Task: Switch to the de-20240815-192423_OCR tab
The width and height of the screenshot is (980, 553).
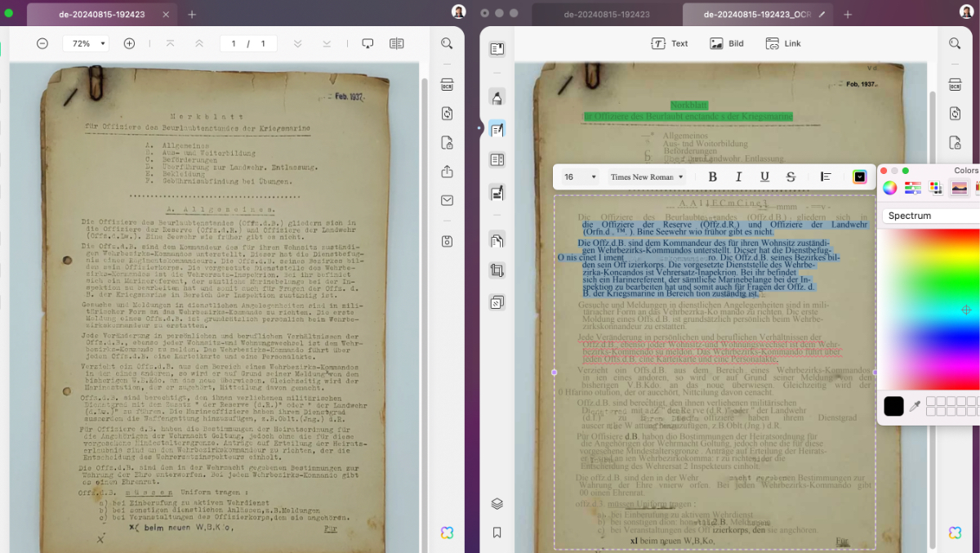Action: (758, 15)
